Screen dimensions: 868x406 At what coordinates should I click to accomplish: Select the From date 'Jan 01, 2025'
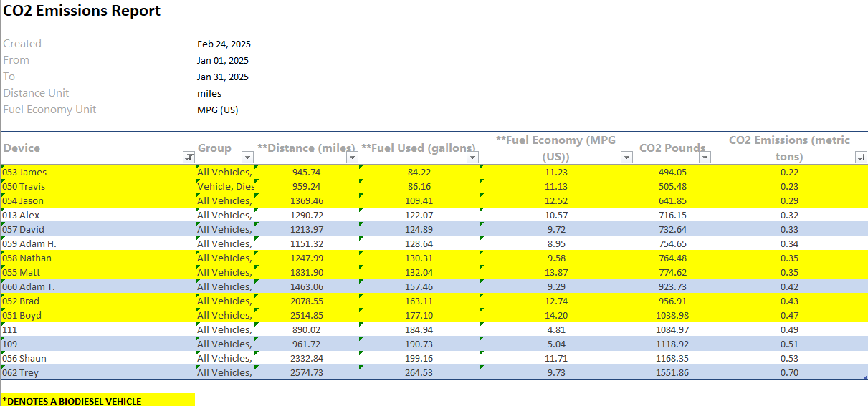click(x=223, y=61)
